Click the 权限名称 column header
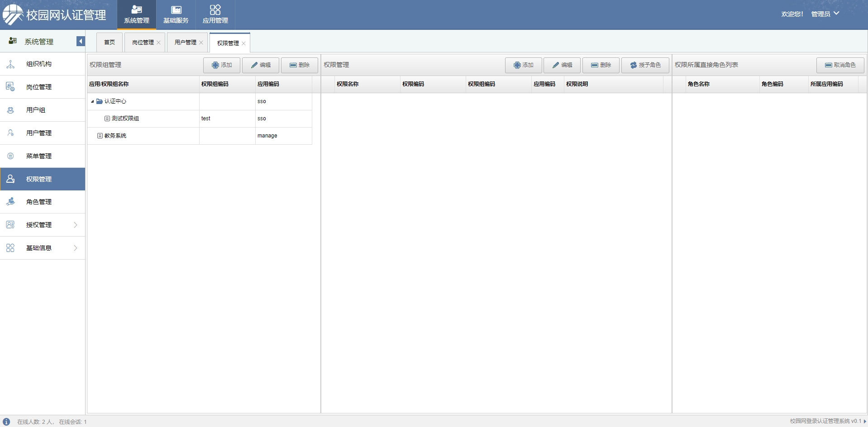This screenshot has width=868, height=427. pos(367,84)
